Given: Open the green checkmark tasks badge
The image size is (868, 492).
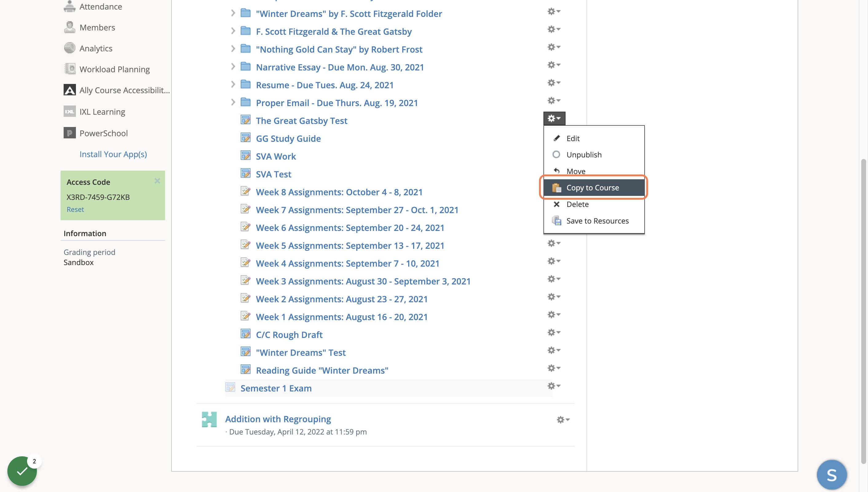Looking at the screenshot, I should pos(22,471).
